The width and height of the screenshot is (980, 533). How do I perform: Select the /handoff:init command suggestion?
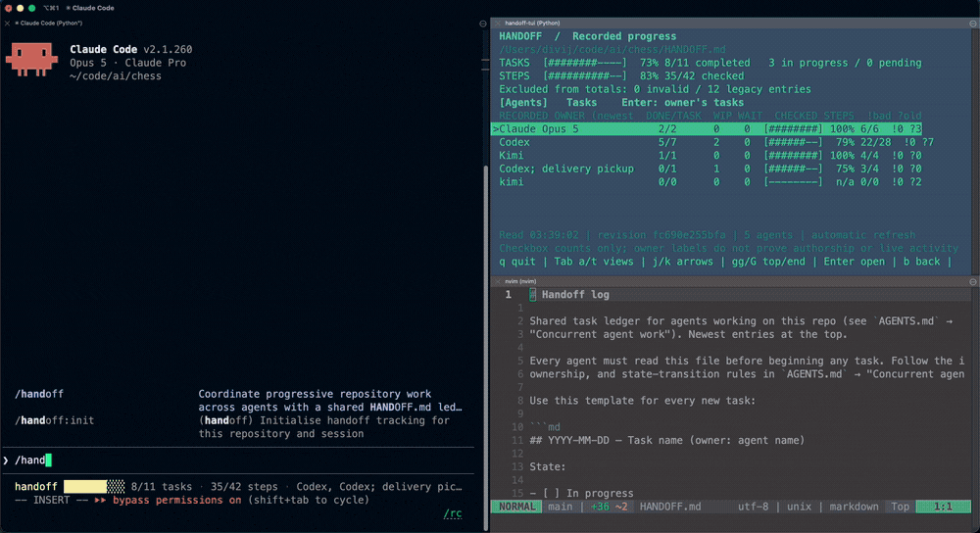pos(238,427)
